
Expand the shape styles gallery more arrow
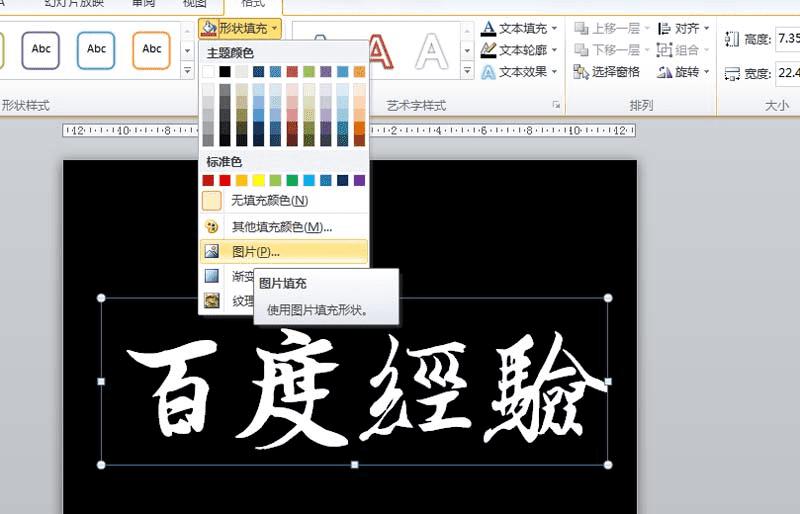(187, 70)
